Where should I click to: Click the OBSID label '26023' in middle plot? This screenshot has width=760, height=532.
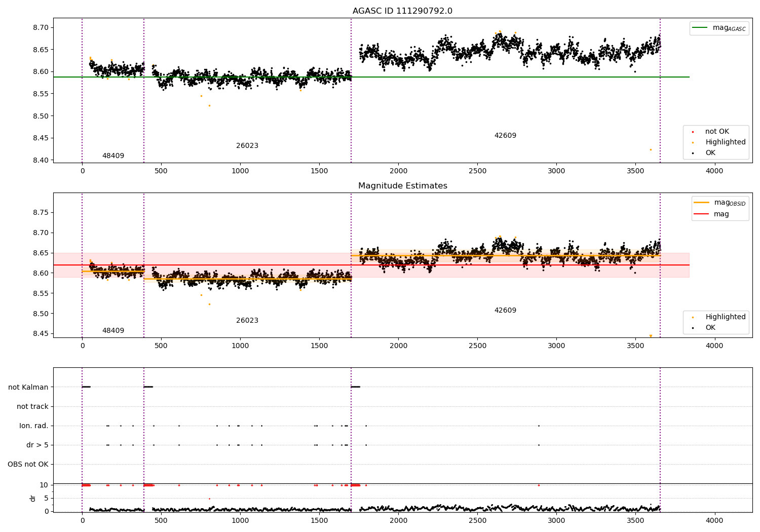click(x=247, y=321)
